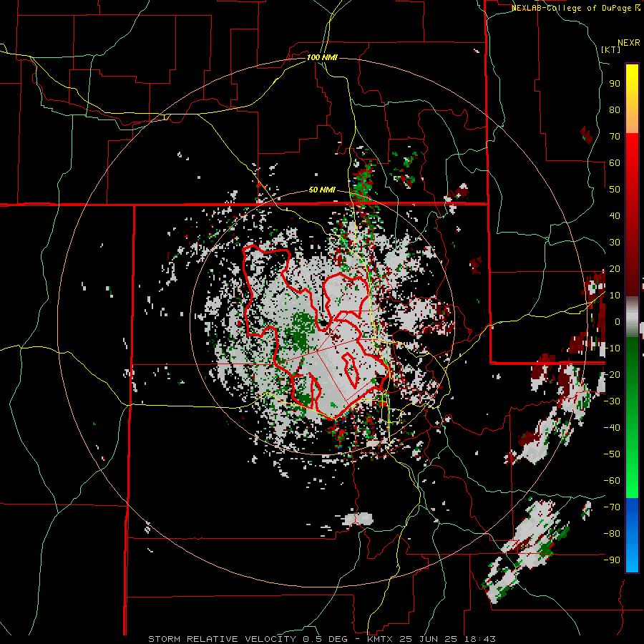Click the -70 value on the velocity scale

[x=612, y=507]
